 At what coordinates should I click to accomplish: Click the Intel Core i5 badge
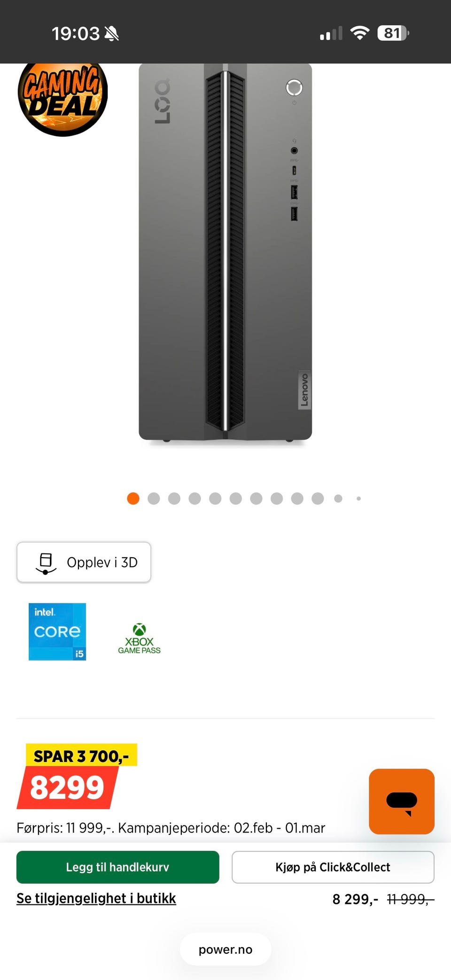pos(57,631)
